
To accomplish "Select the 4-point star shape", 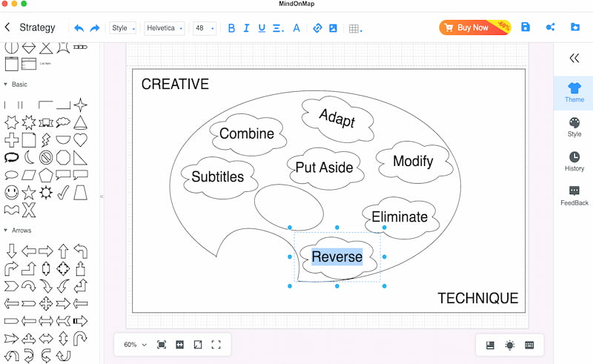I will pyautogui.click(x=81, y=105).
